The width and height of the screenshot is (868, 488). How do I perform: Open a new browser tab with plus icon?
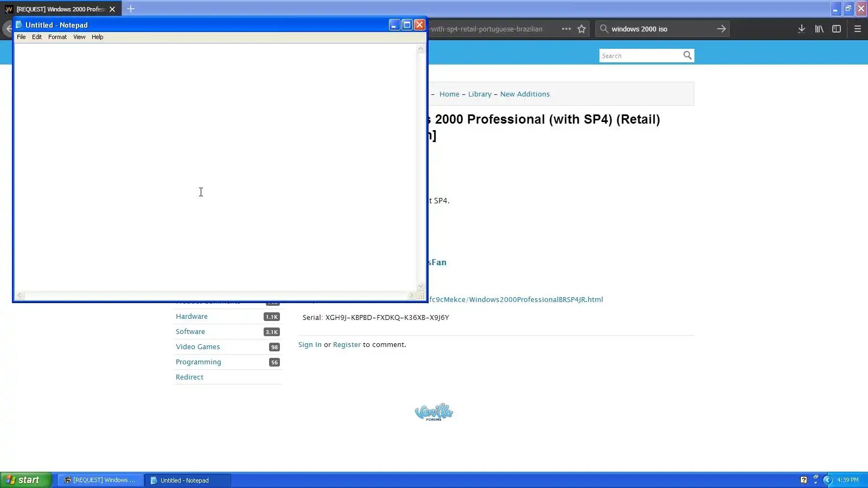[x=131, y=9]
